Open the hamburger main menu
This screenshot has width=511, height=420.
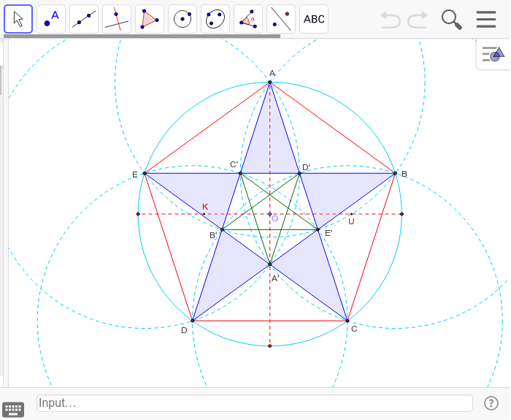pos(486,19)
